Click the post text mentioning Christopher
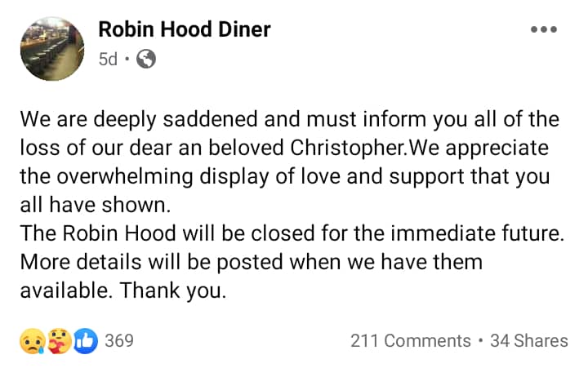 [x=284, y=148]
